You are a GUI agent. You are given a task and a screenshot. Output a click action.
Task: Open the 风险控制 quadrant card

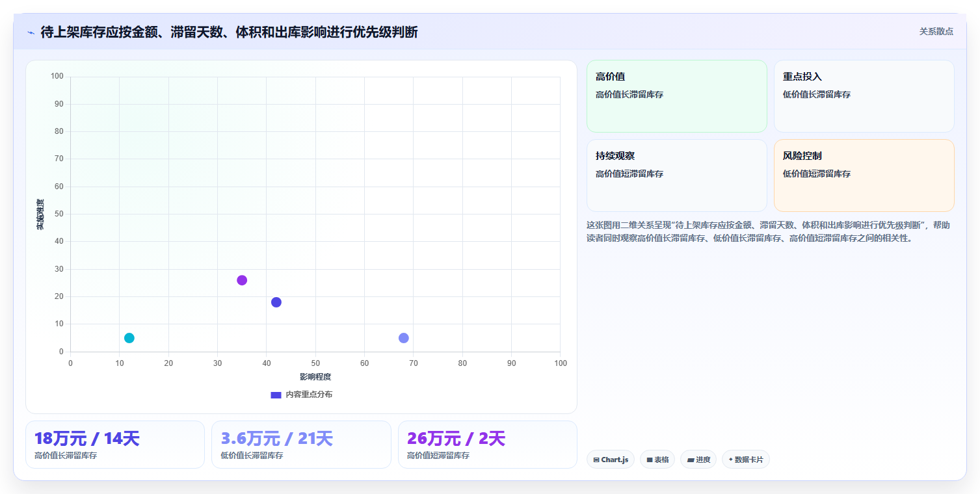pyautogui.click(x=864, y=175)
